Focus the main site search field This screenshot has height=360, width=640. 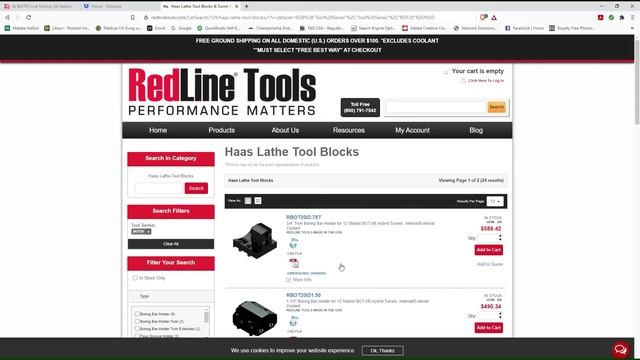[x=436, y=107]
